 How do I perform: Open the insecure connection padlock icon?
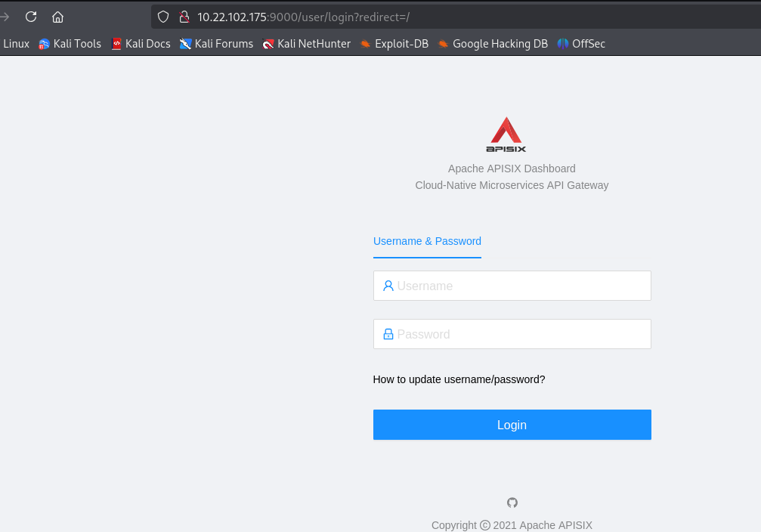pyautogui.click(x=184, y=17)
